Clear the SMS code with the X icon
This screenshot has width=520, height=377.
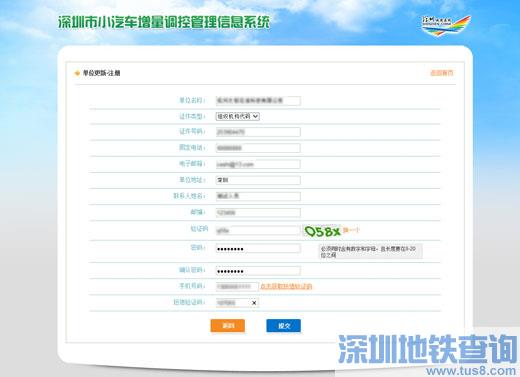pos(254,303)
